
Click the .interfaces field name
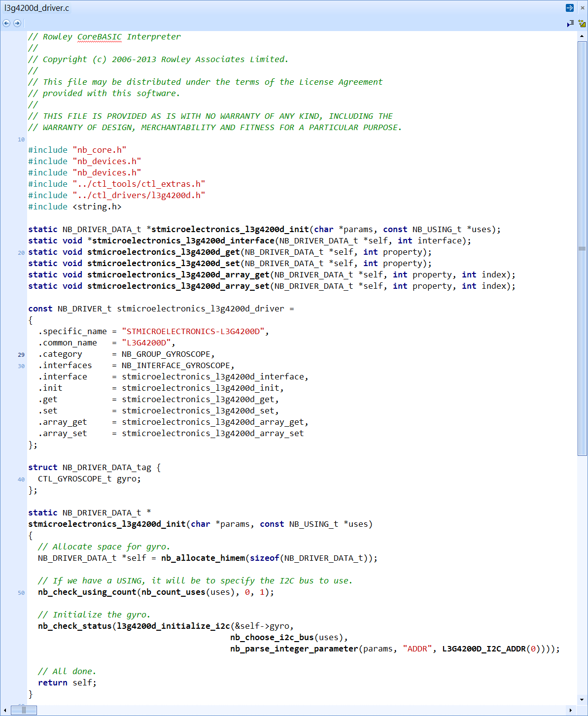click(x=65, y=365)
